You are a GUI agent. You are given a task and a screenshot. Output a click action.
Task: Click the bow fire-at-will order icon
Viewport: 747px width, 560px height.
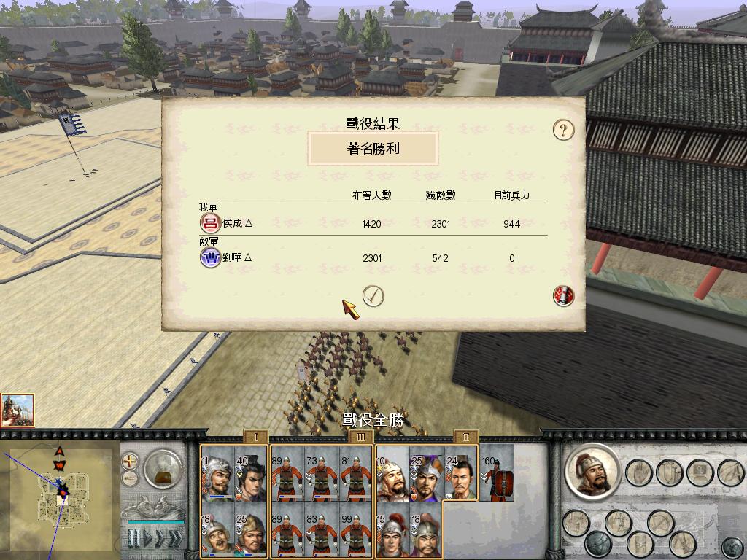pyautogui.click(x=730, y=472)
